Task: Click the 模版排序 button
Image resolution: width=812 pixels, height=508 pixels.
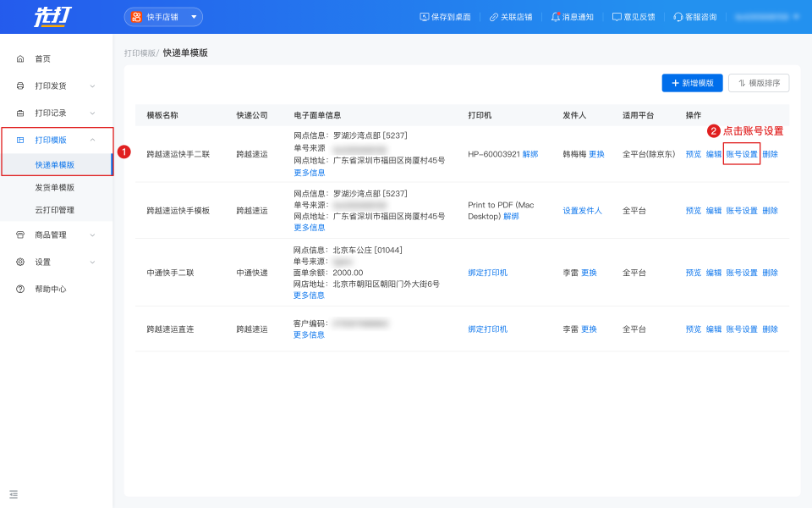Action: pyautogui.click(x=759, y=83)
